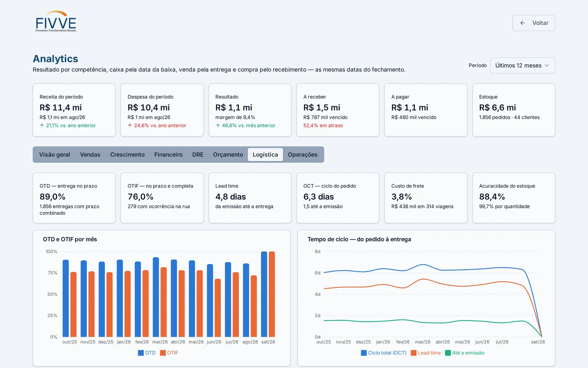The image size is (588, 368).
Task: Click the A receber card
Action: pyautogui.click(x=338, y=110)
